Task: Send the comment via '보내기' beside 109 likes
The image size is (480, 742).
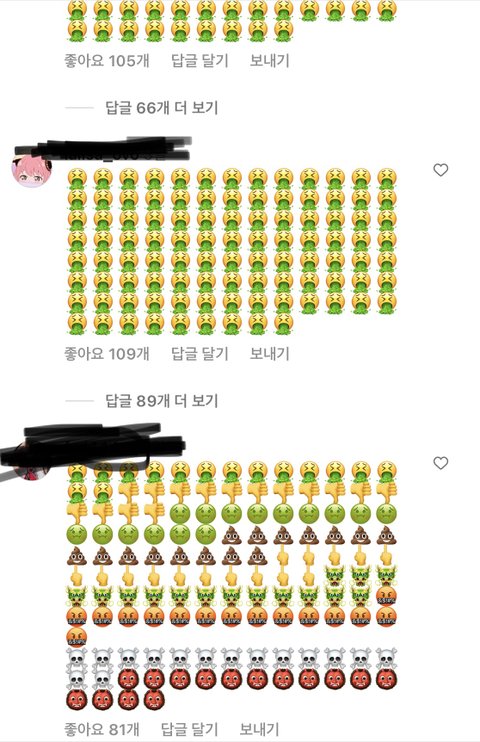Action: point(269,353)
